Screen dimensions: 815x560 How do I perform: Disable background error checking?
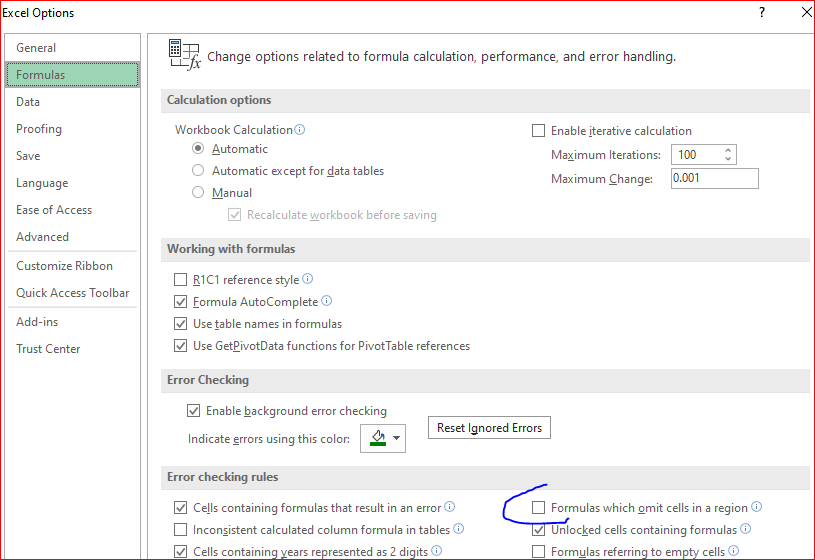click(x=193, y=411)
